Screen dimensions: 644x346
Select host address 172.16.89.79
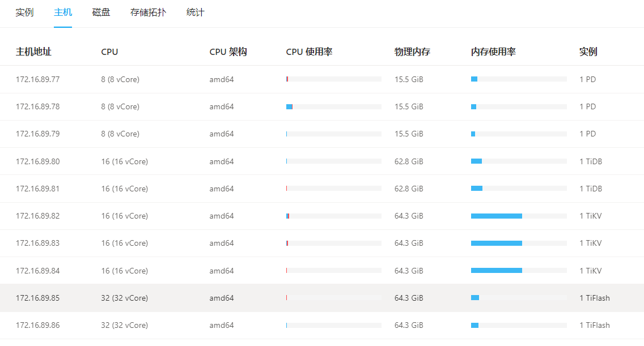(x=38, y=134)
